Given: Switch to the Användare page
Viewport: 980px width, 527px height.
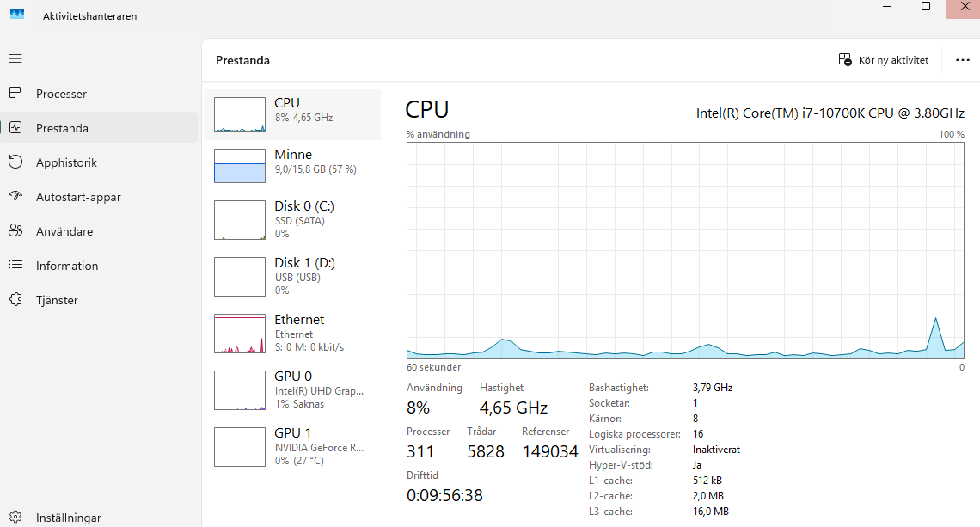Looking at the screenshot, I should (99, 231).
